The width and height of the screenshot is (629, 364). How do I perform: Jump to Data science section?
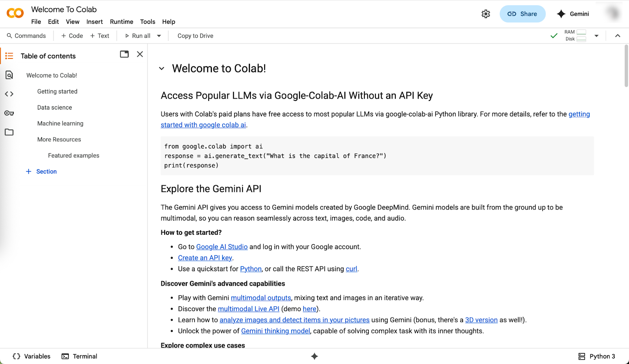[x=55, y=108]
